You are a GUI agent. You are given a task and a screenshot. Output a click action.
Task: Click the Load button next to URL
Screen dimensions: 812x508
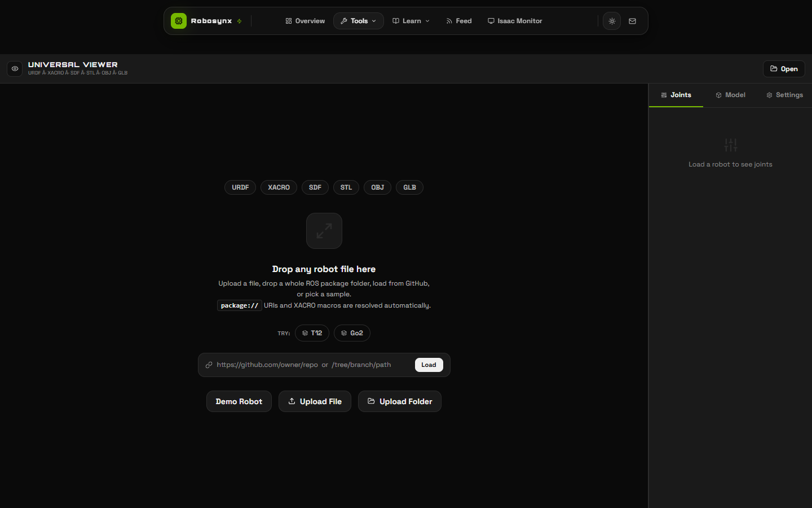click(x=429, y=365)
